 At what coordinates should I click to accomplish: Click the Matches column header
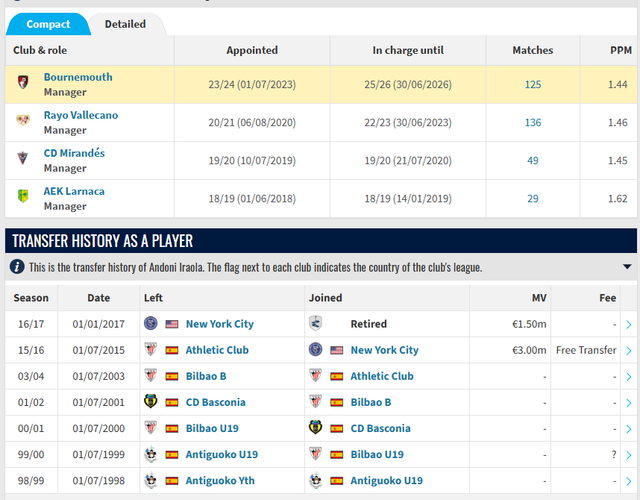coord(533,50)
